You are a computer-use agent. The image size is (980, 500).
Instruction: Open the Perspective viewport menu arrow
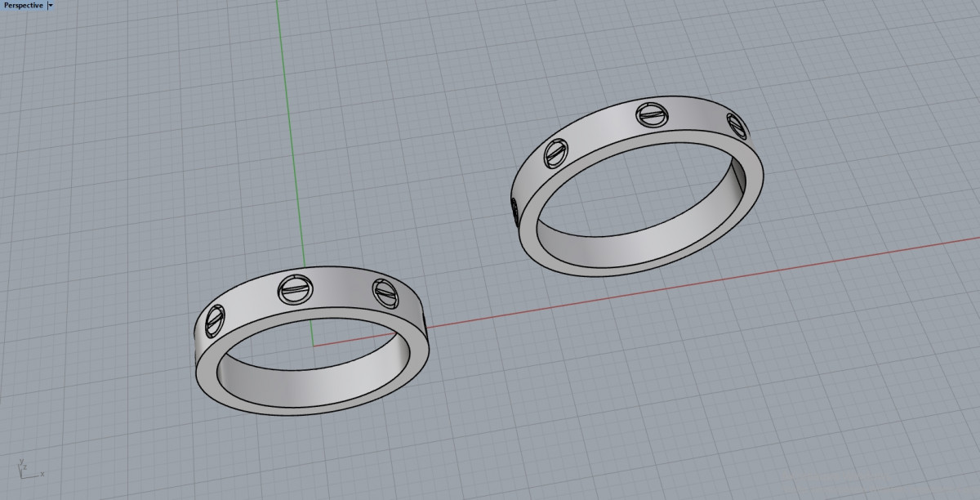pyautogui.click(x=51, y=5)
